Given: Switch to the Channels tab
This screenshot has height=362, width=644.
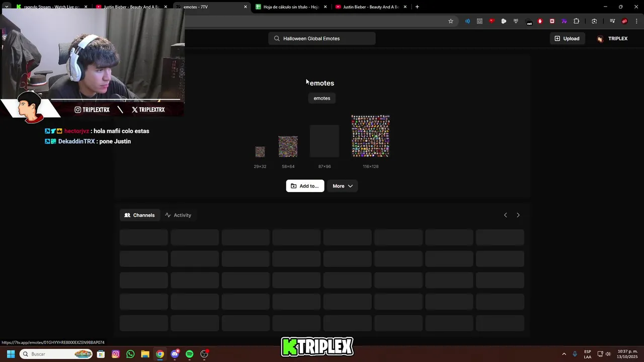Looking at the screenshot, I should pos(140,215).
